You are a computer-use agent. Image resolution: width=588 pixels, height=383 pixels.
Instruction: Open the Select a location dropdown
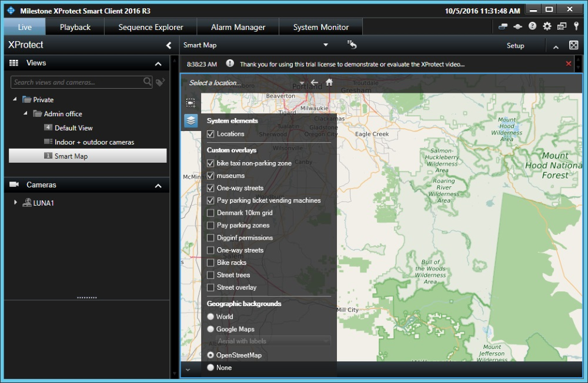302,83
